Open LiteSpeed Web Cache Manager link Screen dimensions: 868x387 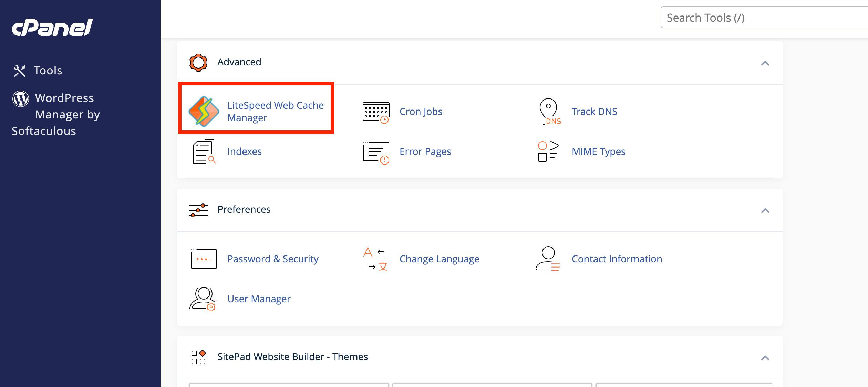point(276,112)
